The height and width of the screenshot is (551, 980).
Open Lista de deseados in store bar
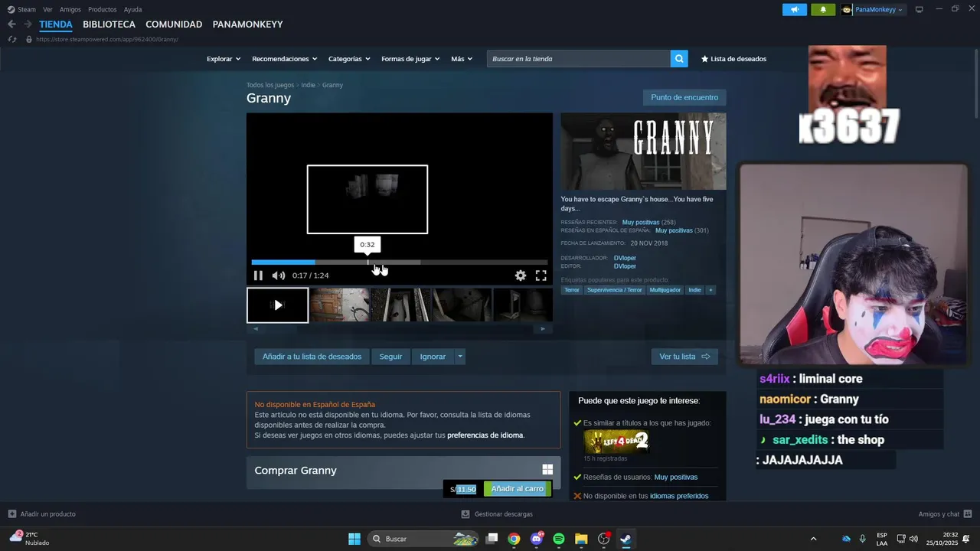[733, 59]
